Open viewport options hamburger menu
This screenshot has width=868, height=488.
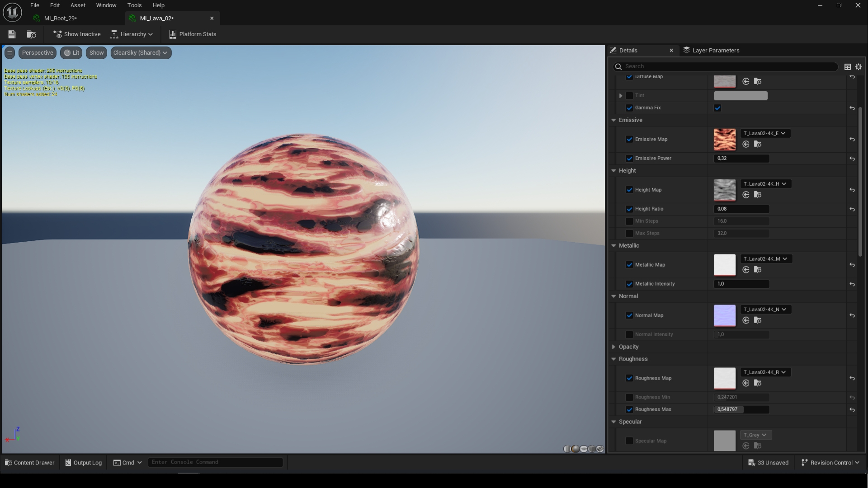(9, 53)
